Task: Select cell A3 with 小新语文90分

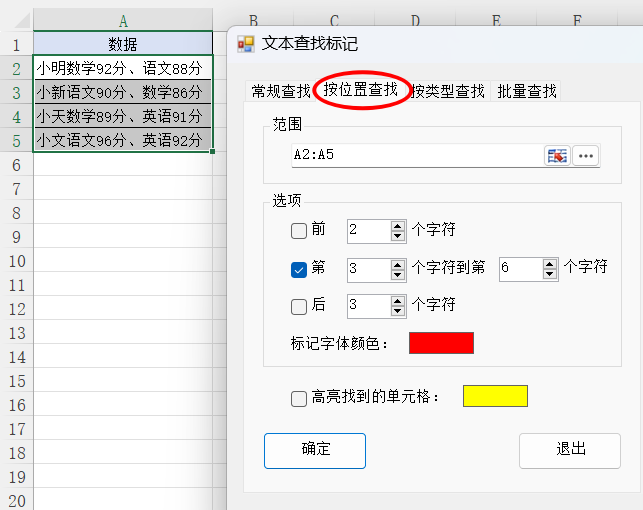Action: click(x=123, y=93)
